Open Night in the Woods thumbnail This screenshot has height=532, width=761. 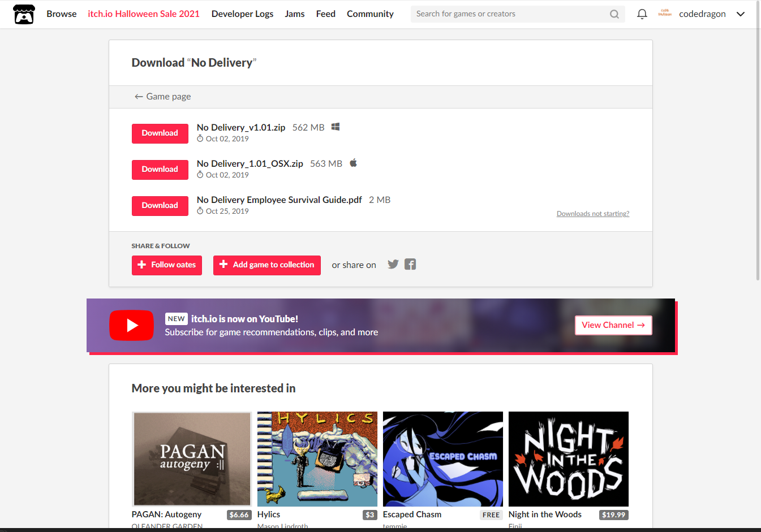point(569,459)
